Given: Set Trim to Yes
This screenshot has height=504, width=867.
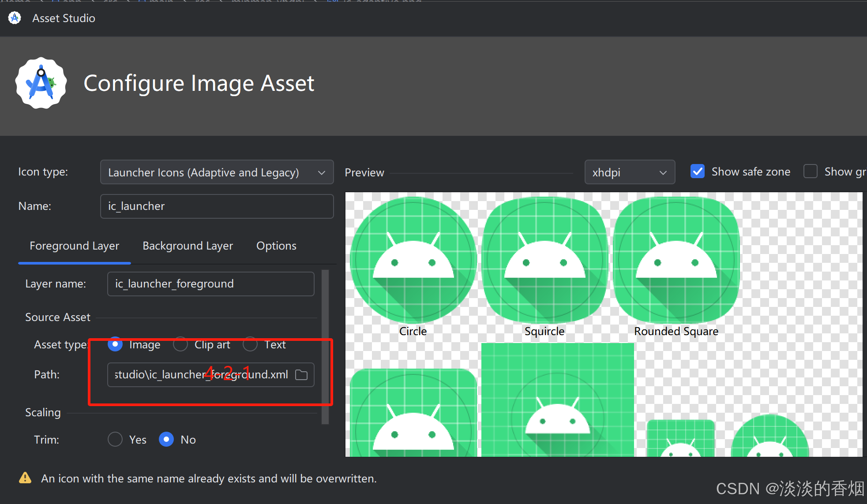Looking at the screenshot, I should [x=115, y=440].
